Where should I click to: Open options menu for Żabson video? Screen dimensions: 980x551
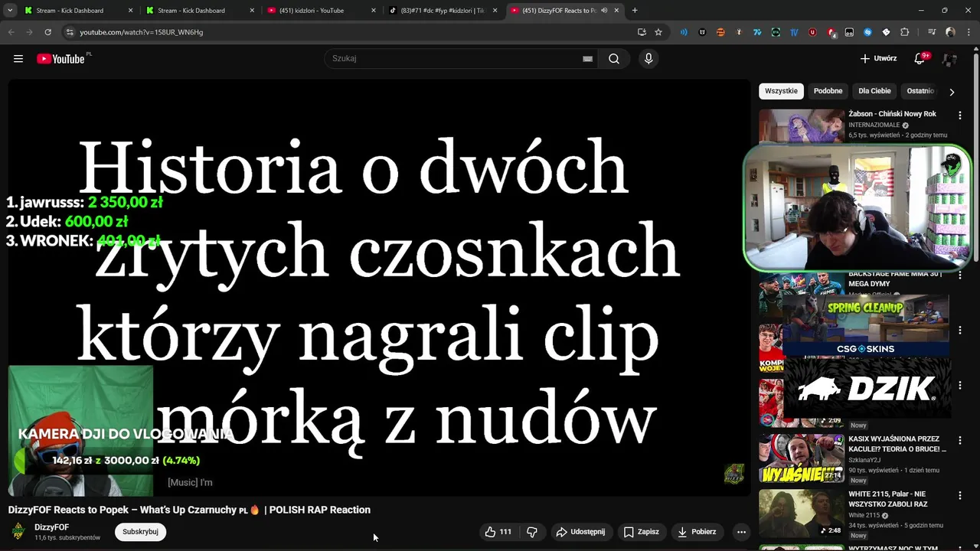[959, 115]
